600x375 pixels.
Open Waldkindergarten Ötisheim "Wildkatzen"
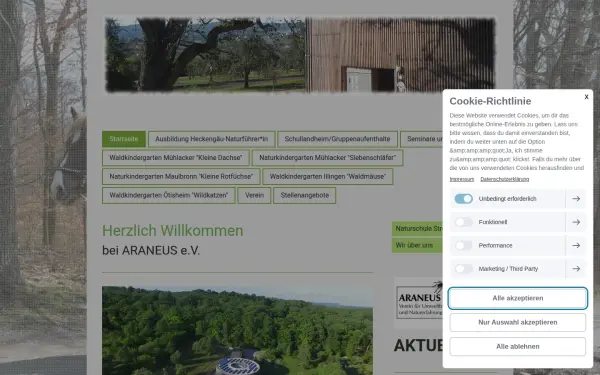169,195
